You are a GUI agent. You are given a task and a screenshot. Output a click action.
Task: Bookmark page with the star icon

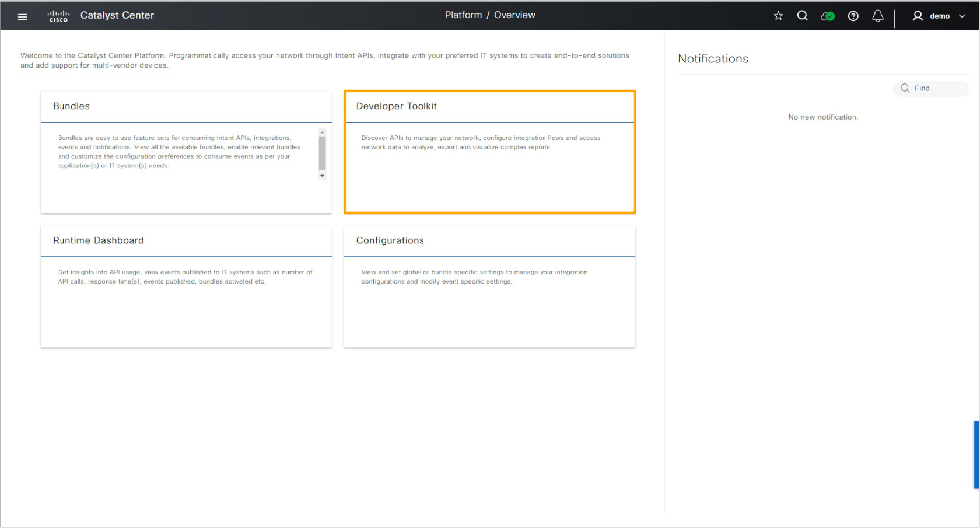click(778, 16)
